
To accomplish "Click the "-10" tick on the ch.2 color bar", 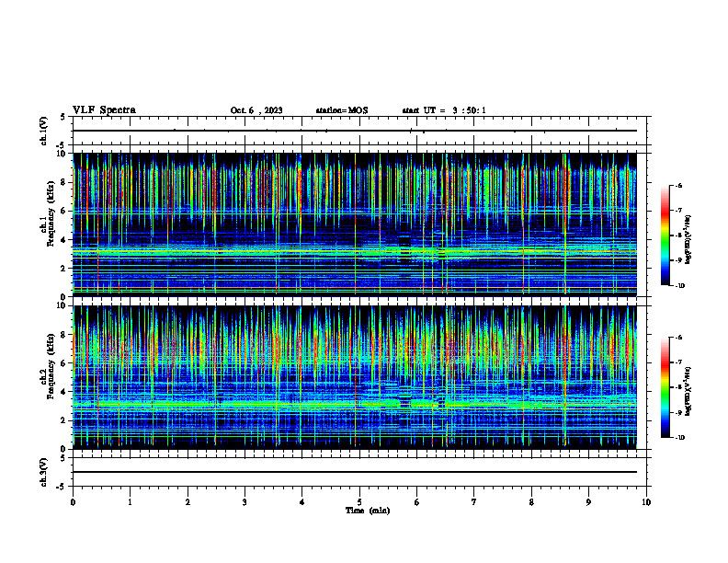I will pos(679,437).
